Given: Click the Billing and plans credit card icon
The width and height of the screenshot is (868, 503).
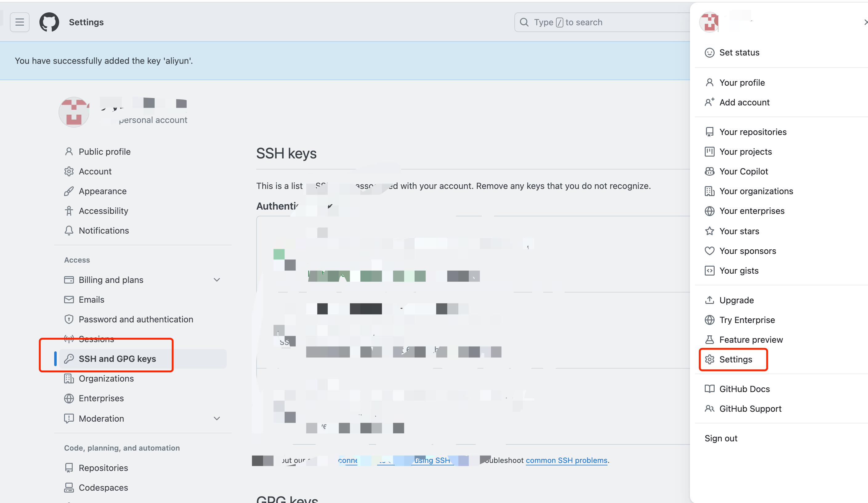Looking at the screenshot, I should [69, 280].
